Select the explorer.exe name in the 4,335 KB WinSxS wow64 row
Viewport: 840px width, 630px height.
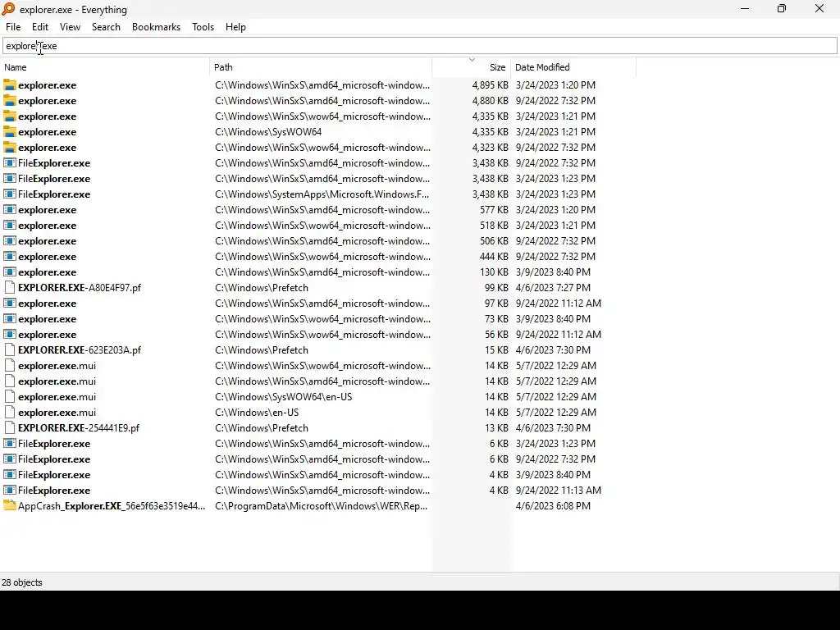pyautogui.click(x=47, y=116)
